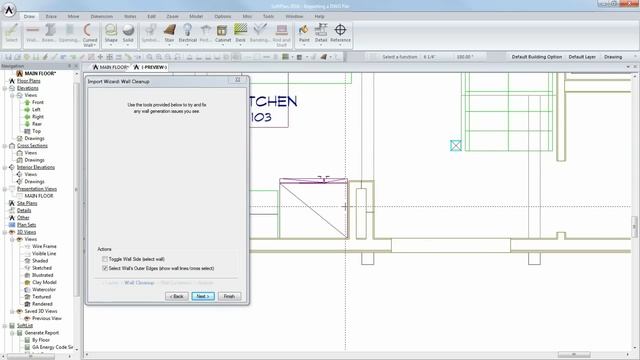Open the Zoom ribbon tab
The width and height of the screenshot is (640, 360).
[x=172, y=16]
